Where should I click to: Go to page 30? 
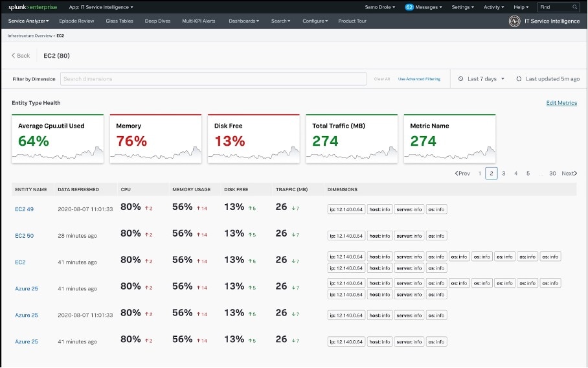(x=552, y=173)
